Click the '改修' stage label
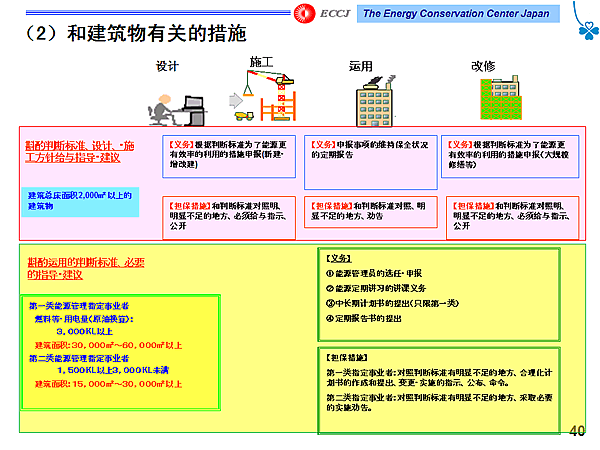Image resolution: width=600 pixels, height=450 pixels. [483, 66]
